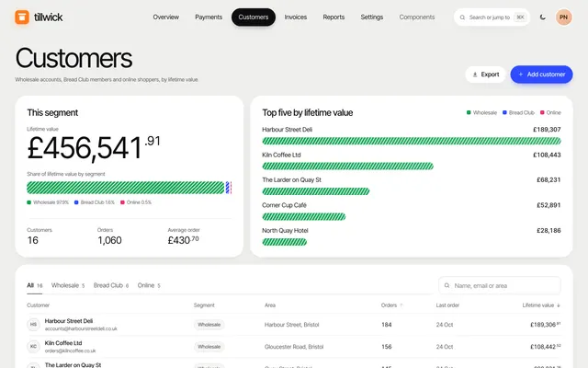
Task: Click the £456,541.91 lifetime value figure
Action: pos(94,147)
